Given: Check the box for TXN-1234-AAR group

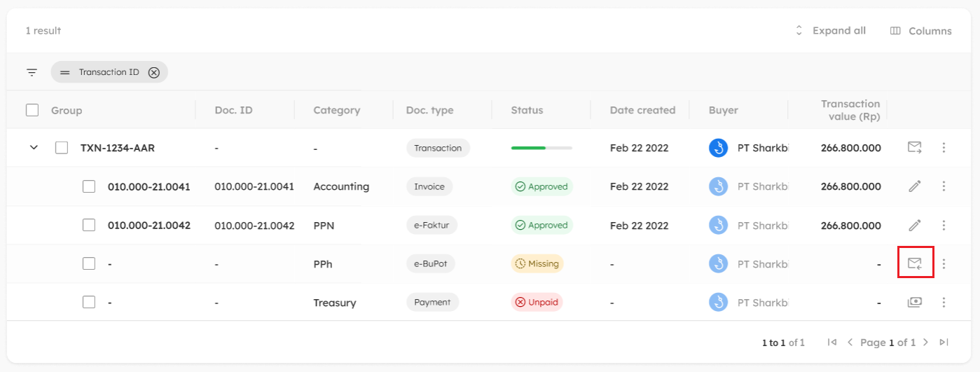Looking at the screenshot, I should tap(62, 148).
